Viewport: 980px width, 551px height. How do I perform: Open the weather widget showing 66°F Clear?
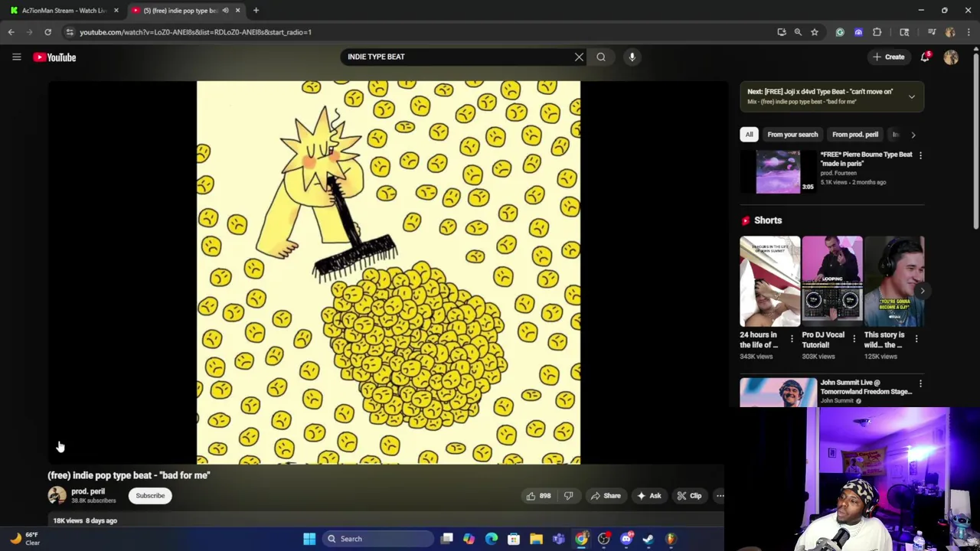click(x=24, y=539)
